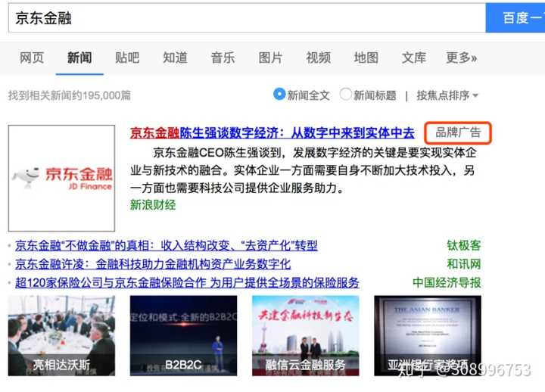Open the 按焦点排序 sort dropdown

pyautogui.click(x=447, y=95)
